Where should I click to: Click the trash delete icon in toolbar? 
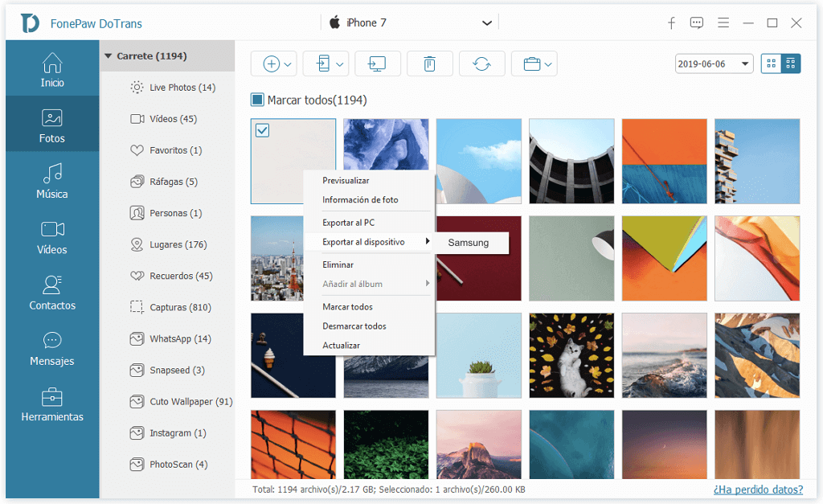click(429, 64)
